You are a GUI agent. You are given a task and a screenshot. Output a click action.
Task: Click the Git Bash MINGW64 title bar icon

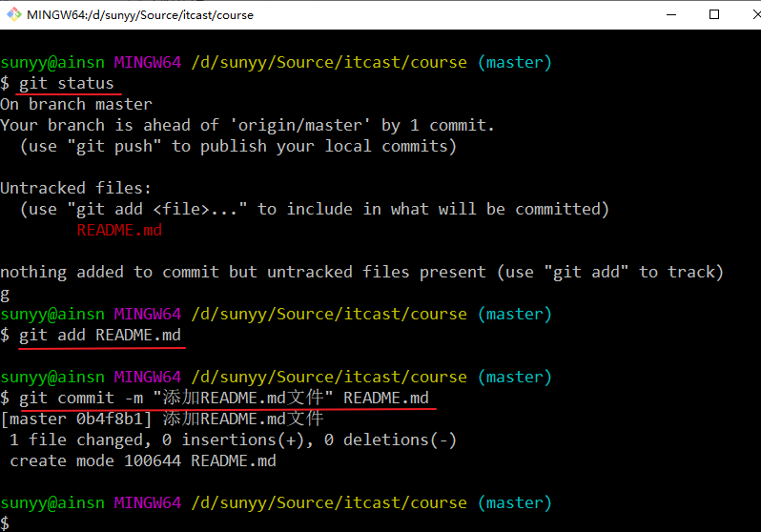[12, 15]
